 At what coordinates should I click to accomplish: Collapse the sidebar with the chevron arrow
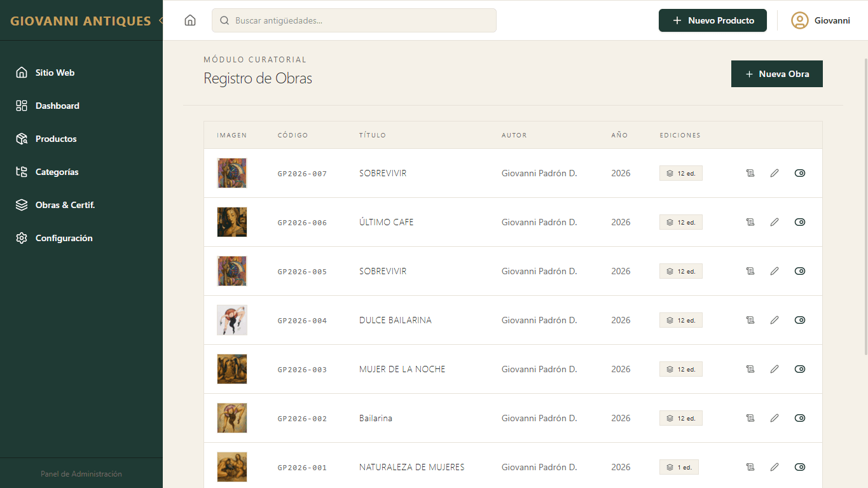coord(160,20)
